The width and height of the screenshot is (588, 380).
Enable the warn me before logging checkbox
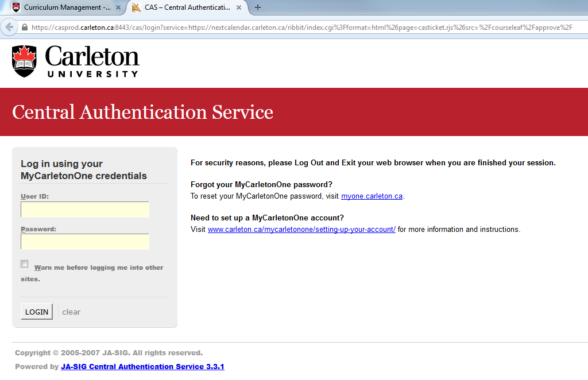25,264
